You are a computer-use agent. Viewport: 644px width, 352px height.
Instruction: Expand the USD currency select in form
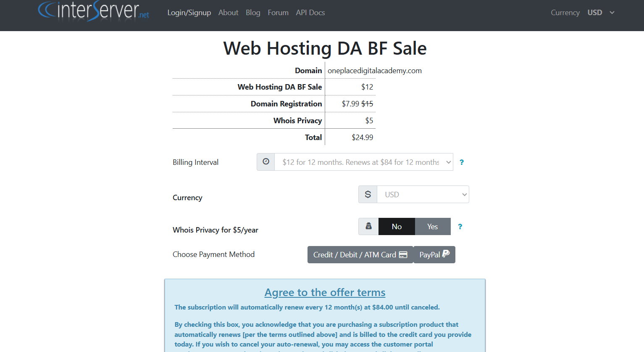point(423,194)
